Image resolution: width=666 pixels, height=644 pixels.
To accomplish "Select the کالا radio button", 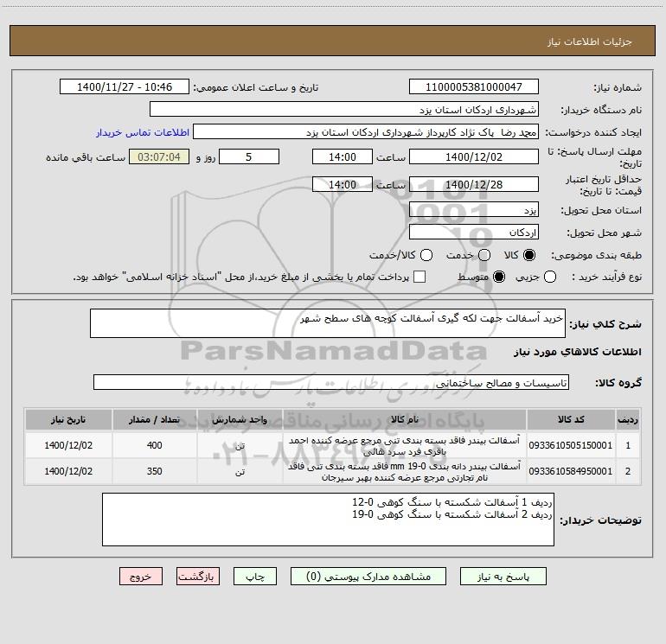I will (x=529, y=255).
